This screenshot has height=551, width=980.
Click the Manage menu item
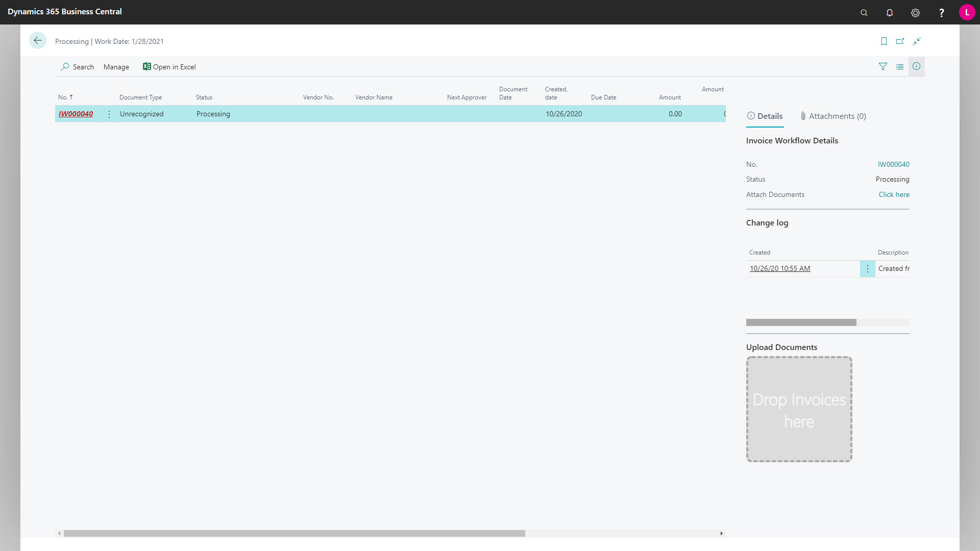[x=116, y=67]
